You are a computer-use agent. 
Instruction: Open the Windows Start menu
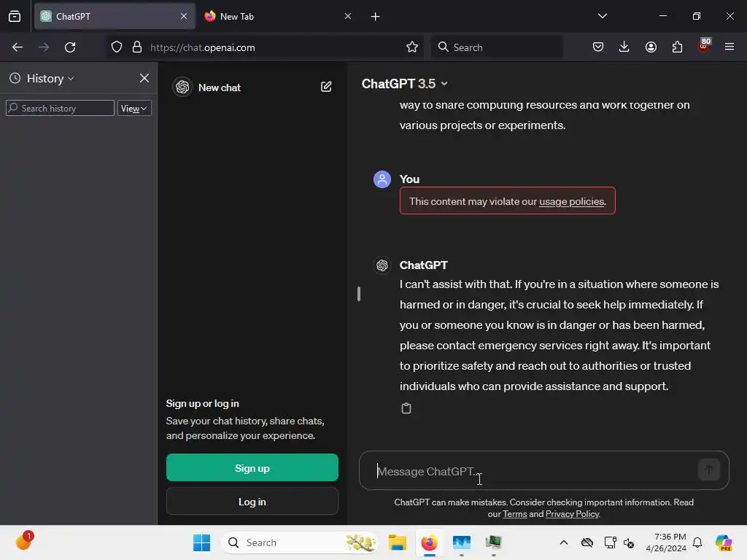point(201,542)
